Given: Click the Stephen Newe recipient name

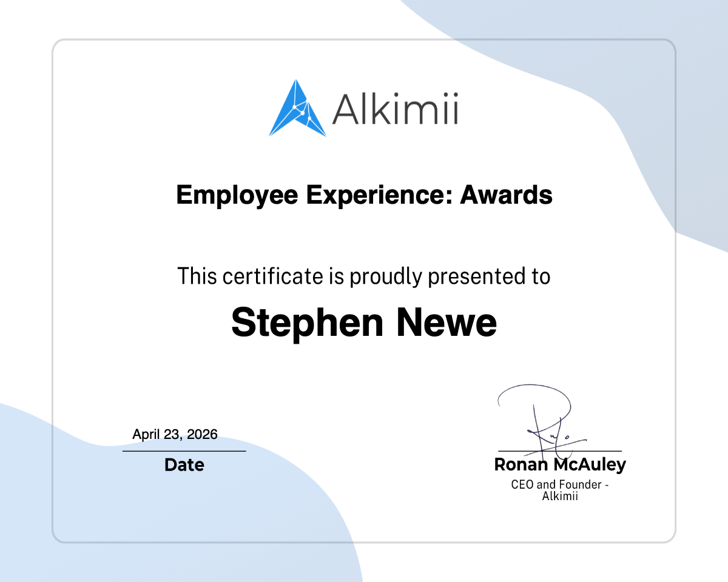Looking at the screenshot, I should coord(364,323).
